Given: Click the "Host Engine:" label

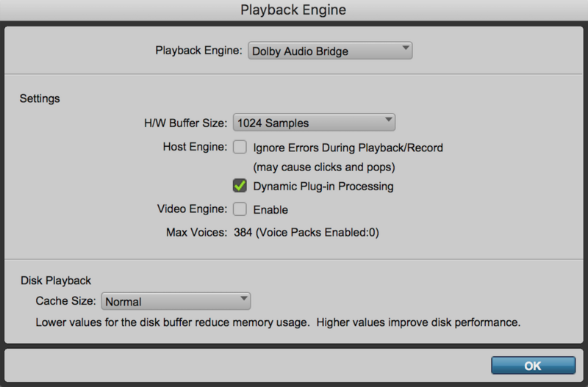Looking at the screenshot, I should point(195,147).
